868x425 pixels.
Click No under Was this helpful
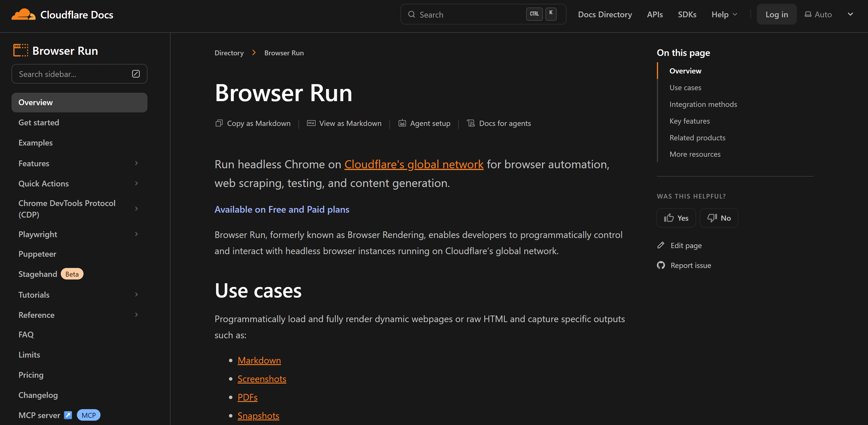coord(719,218)
